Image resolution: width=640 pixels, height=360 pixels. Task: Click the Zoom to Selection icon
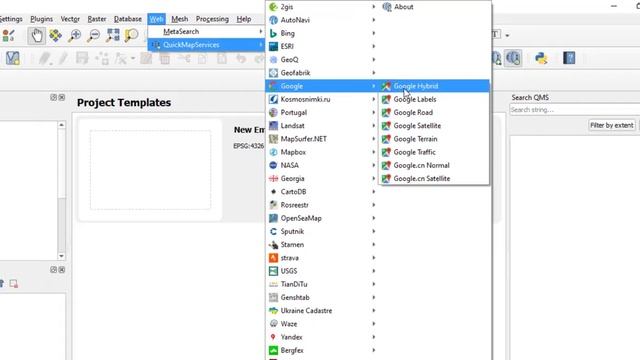[131, 36]
